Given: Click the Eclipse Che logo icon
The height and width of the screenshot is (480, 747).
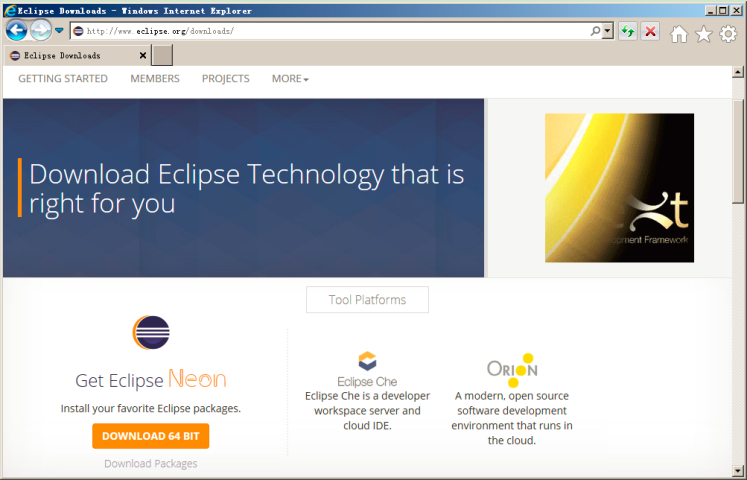Looking at the screenshot, I should pos(367,361).
